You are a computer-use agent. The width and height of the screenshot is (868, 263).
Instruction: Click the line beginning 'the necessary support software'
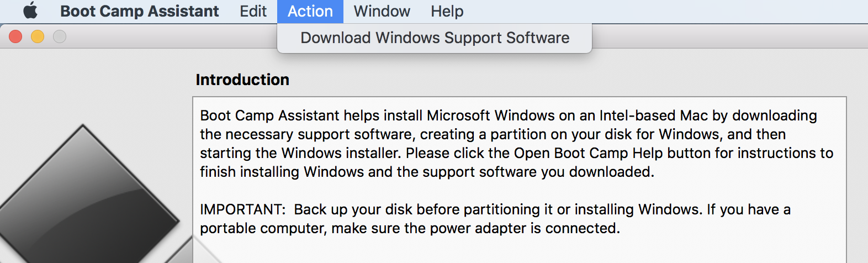(x=493, y=134)
